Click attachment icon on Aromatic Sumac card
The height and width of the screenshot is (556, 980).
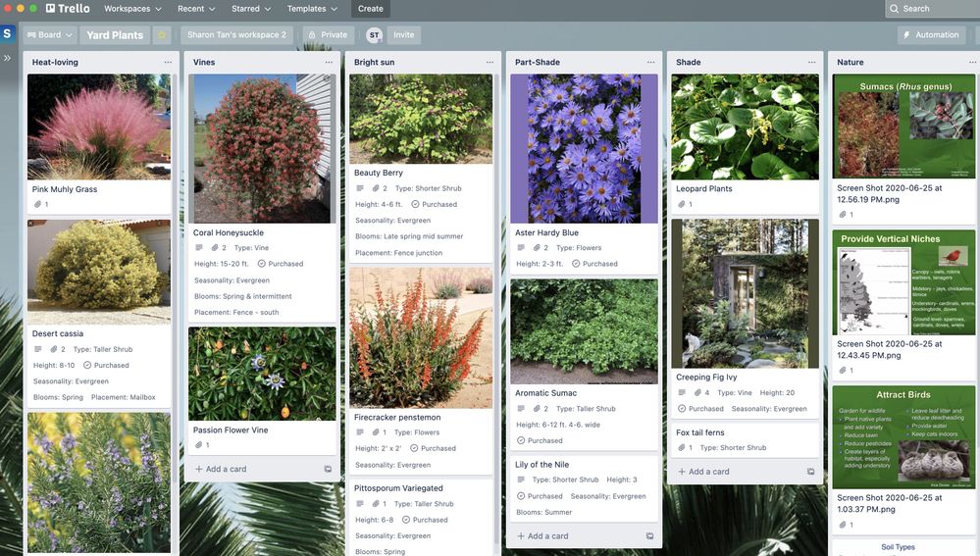point(537,409)
